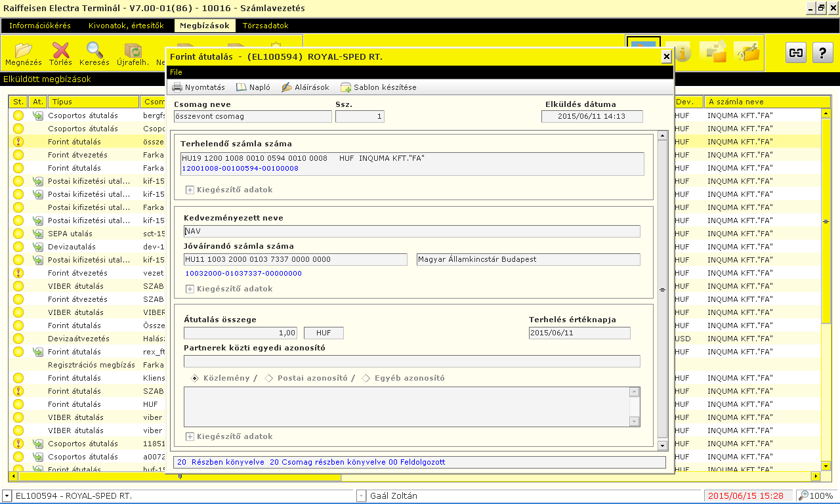Image resolution: width=840 pixels, height=504 pixels.
Task: Click the Magyar Államkincstár Budapest bank field
Action: (x=528, y=259)
